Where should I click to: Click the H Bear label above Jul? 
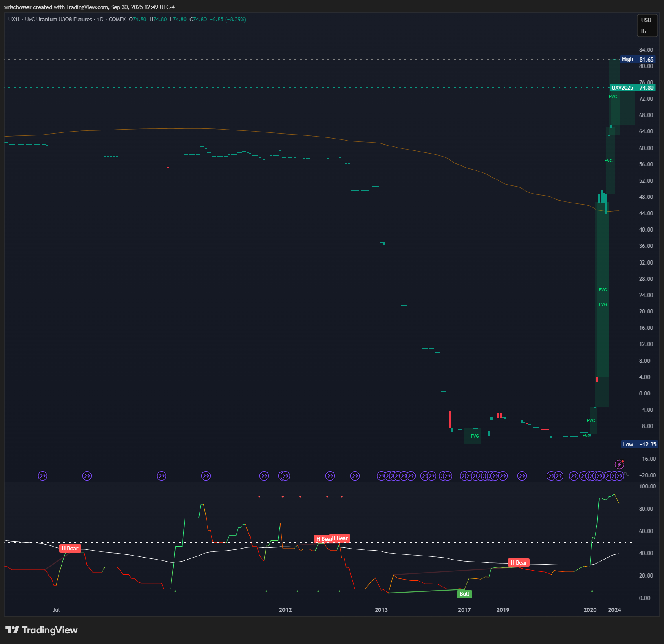point(70,548)
